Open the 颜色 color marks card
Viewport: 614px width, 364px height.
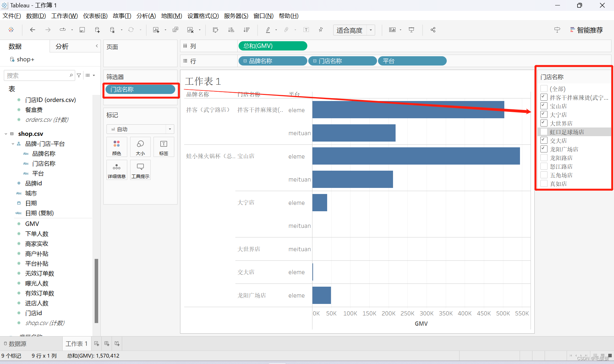pyautogui.click(x=117, y=147)
